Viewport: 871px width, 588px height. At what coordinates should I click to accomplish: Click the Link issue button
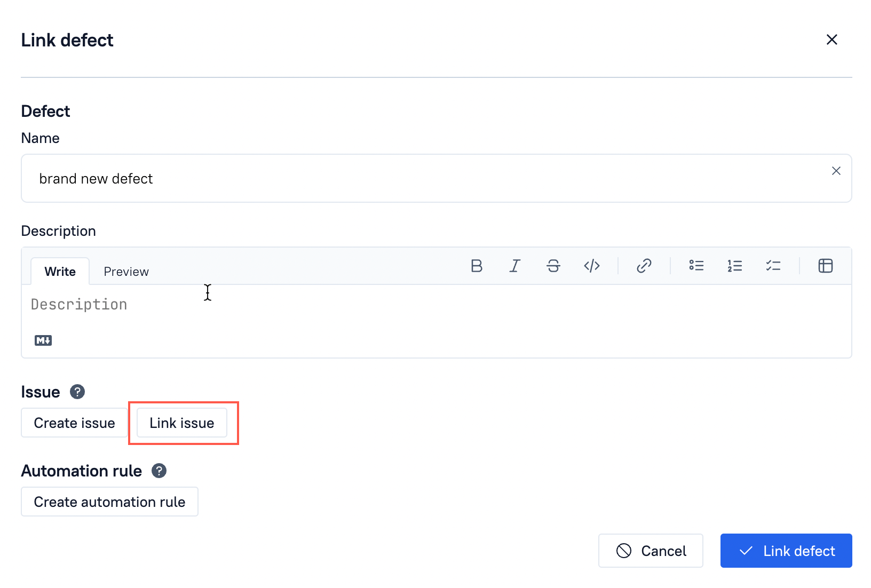click(x=181, y=423)
